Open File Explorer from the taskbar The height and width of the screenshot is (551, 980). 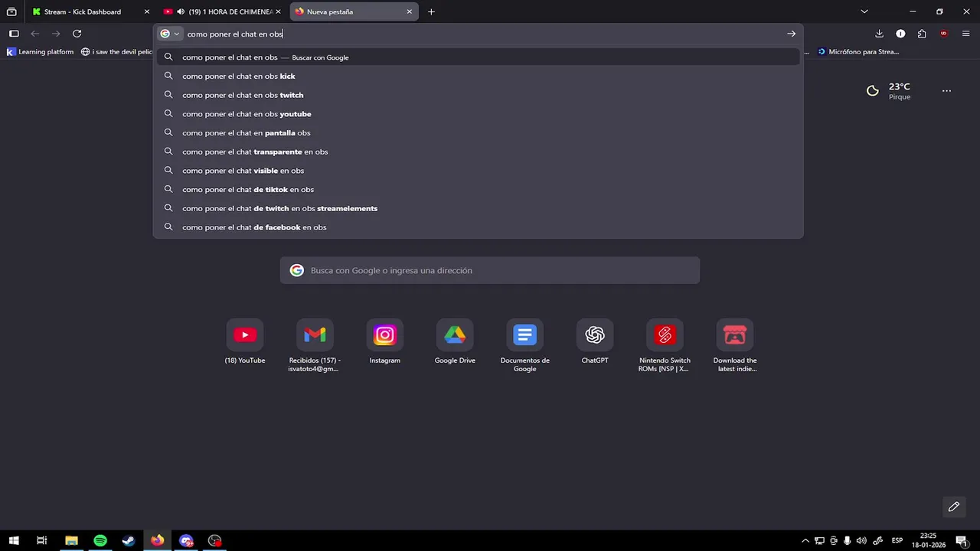point(71,540)
